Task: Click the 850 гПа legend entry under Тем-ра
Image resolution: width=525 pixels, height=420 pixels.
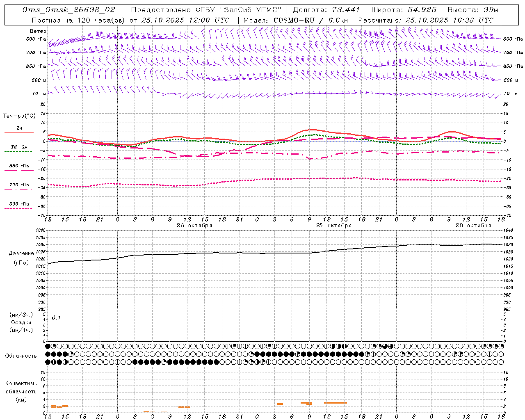Action: click(x=19, y=166)
